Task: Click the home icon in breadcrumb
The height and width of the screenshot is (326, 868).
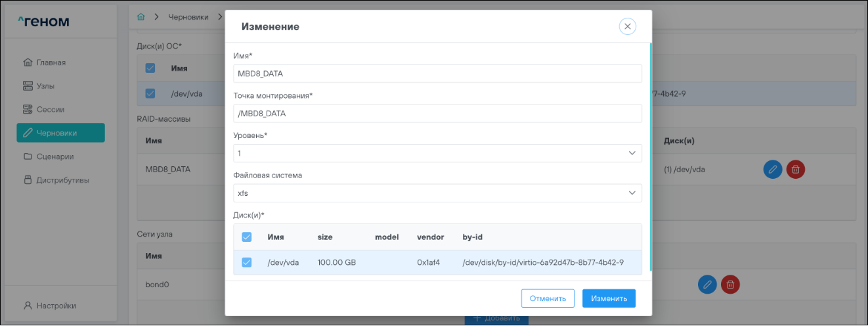Action: click(140, 16)
